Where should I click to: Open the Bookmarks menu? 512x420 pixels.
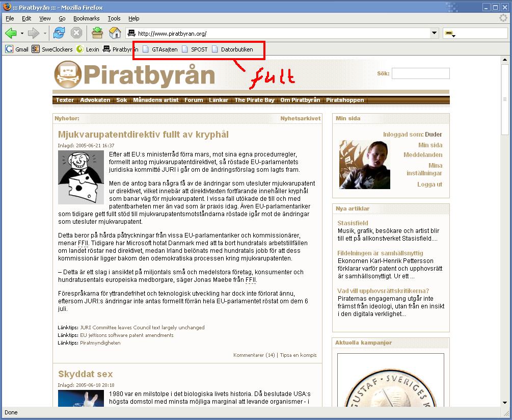(x=86, y=18)
